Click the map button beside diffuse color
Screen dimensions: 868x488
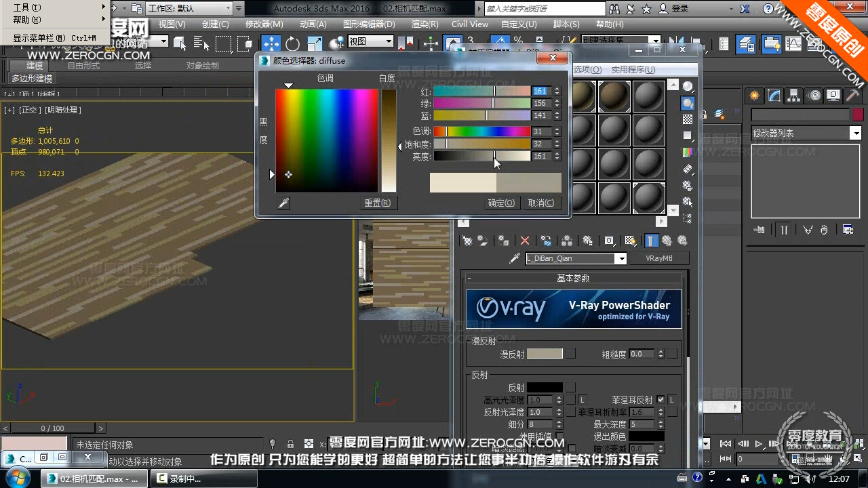click(x=571, y=354)
